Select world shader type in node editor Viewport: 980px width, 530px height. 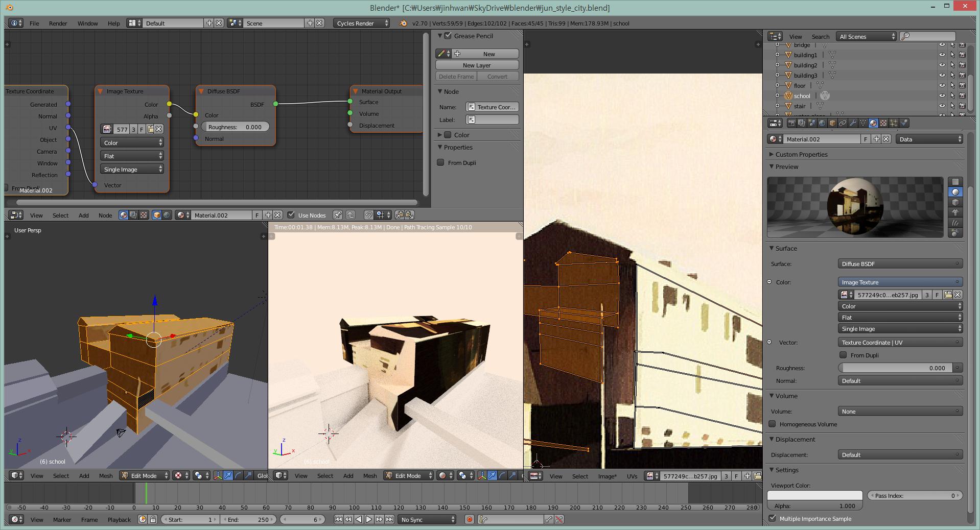click(167, 215)
